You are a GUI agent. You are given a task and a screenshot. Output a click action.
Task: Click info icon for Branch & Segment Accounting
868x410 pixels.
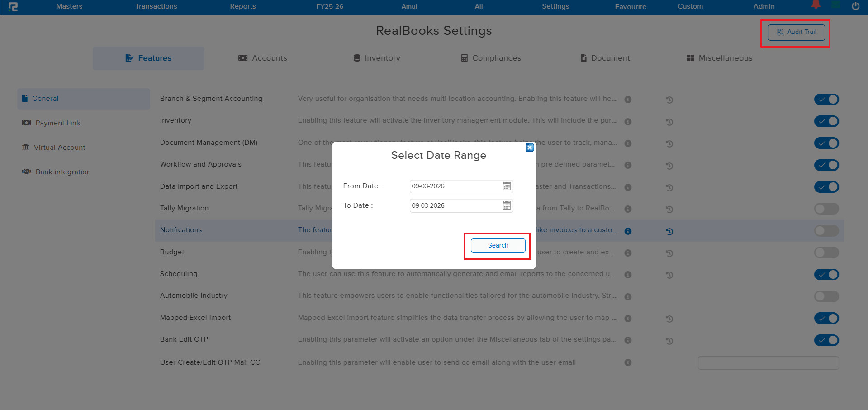(628, 100)
